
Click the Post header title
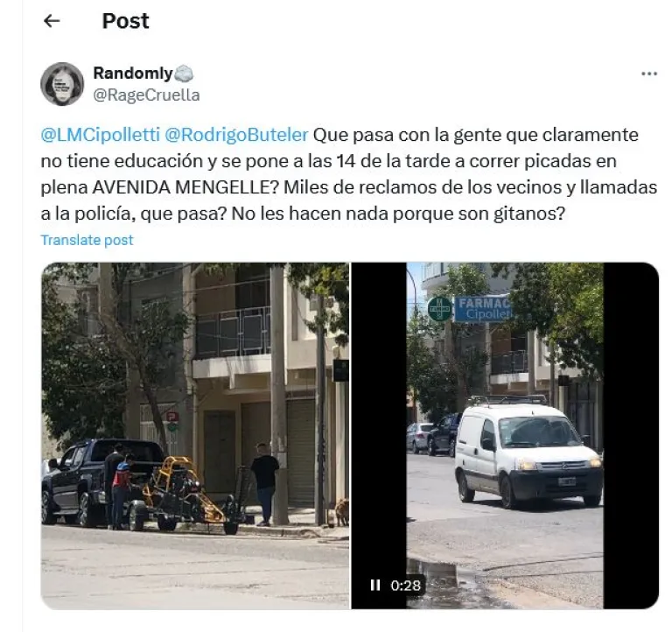pyautogui.click(x=126, y=21)
